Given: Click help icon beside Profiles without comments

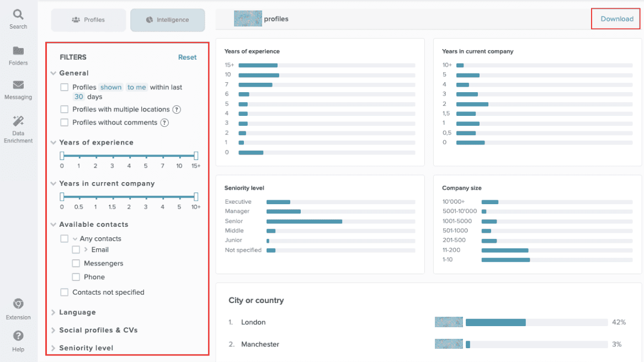Looking at the screenshot, I should pyautogui.click(x=164, y=123).
